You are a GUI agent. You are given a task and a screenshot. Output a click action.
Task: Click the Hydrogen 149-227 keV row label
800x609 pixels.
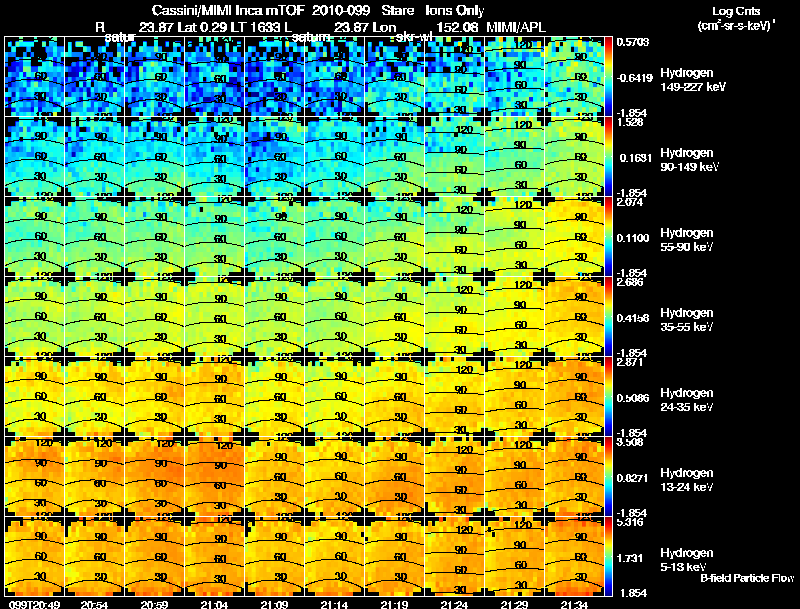click(x=693, y=80)
